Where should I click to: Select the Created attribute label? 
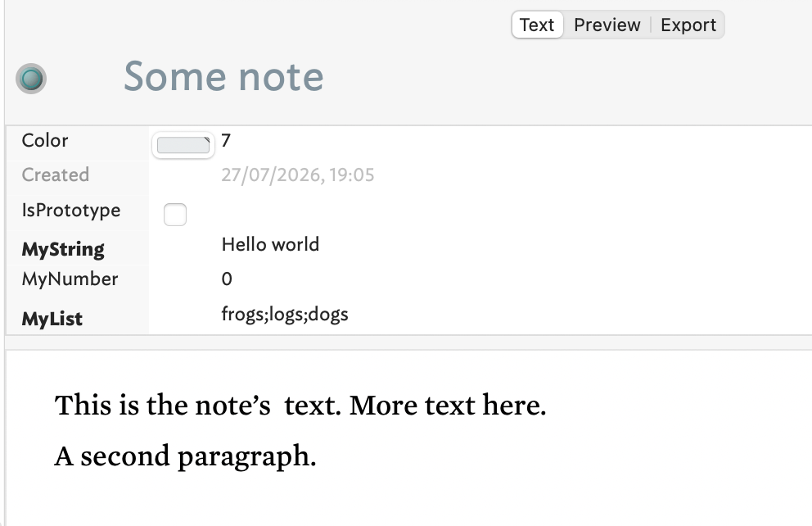coord(56,175)
